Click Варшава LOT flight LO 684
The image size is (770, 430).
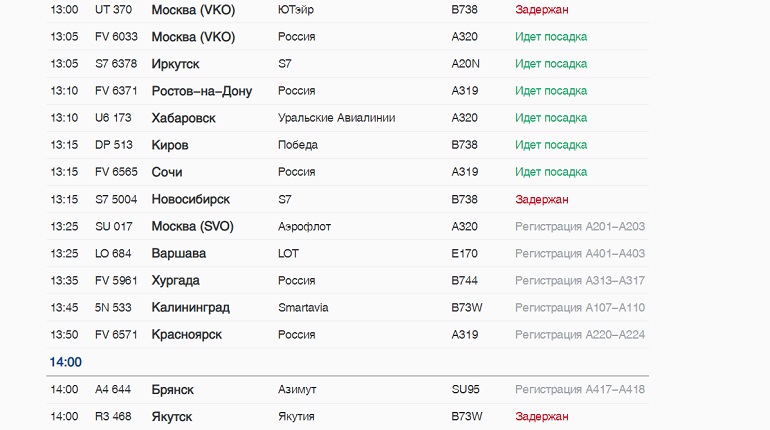coord(348,253)
